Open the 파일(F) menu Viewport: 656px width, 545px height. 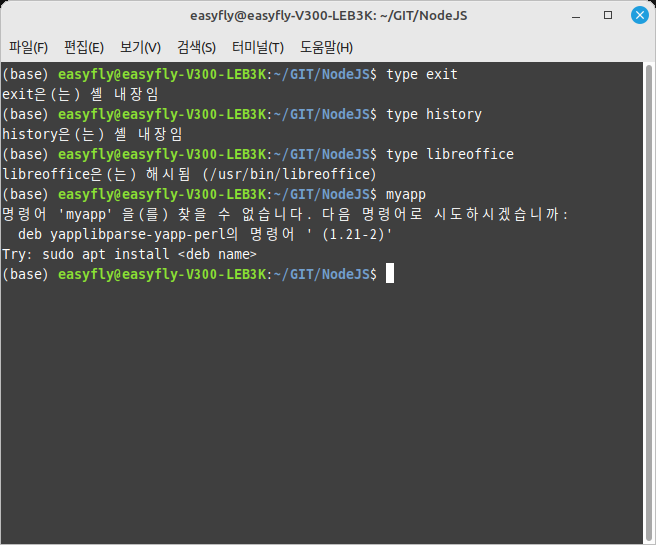coord(28,47)
